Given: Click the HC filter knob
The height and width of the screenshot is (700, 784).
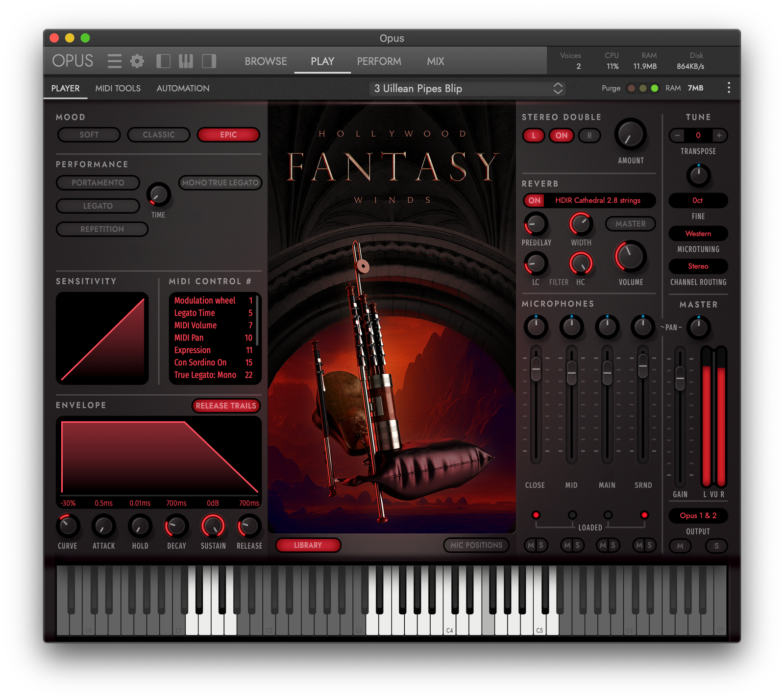Looking at the screenshot, I should pos(581,264).
